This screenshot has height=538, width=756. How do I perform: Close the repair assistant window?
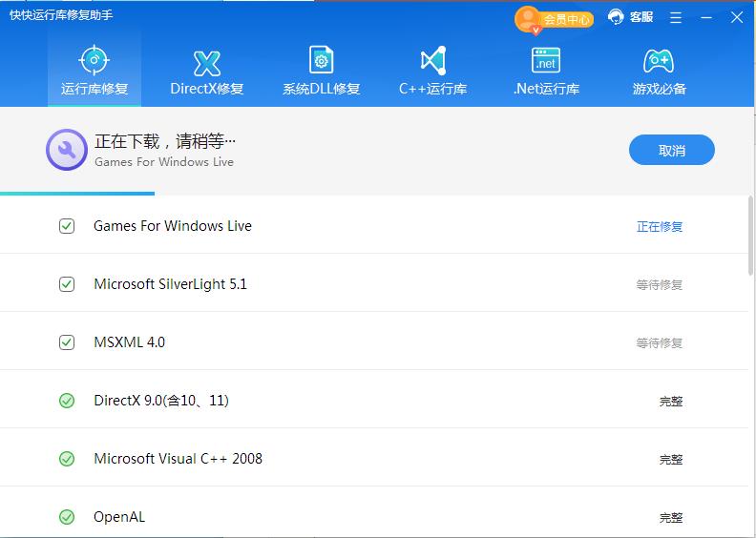tap(737, 18)
